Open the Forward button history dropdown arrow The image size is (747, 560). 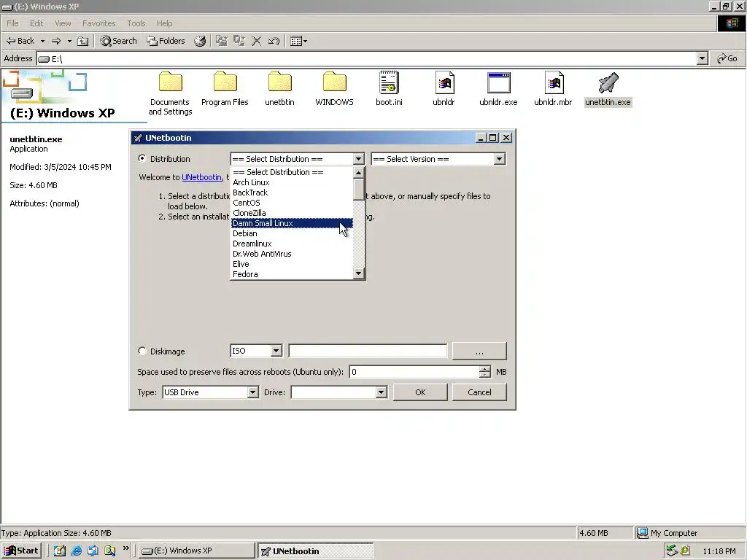pyautogui.click(x=69, y=41)
